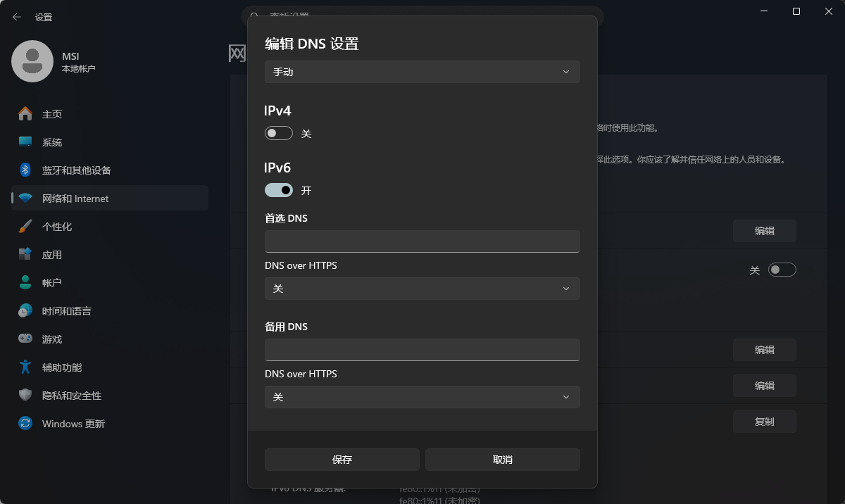The width and height of the screenshot is (845, 504).
Task: Turn off the IPv6 toggle
Action: click(278, 190)
